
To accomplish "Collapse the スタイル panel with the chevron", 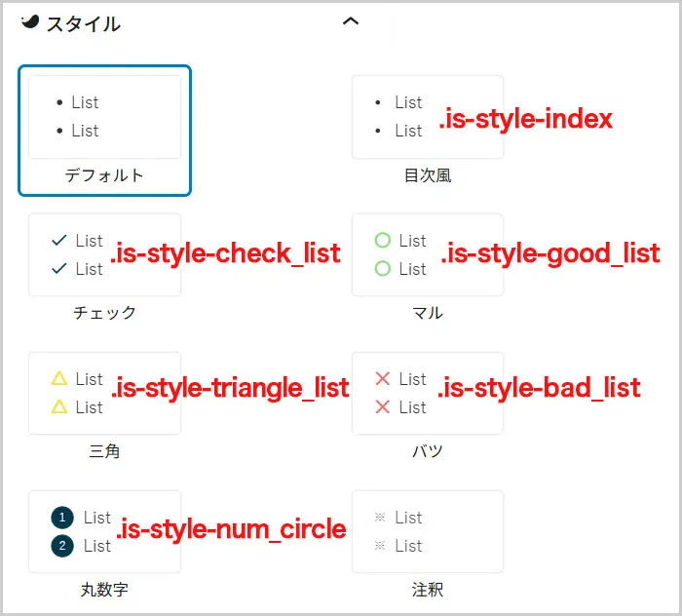I will [x=351, y=22].
